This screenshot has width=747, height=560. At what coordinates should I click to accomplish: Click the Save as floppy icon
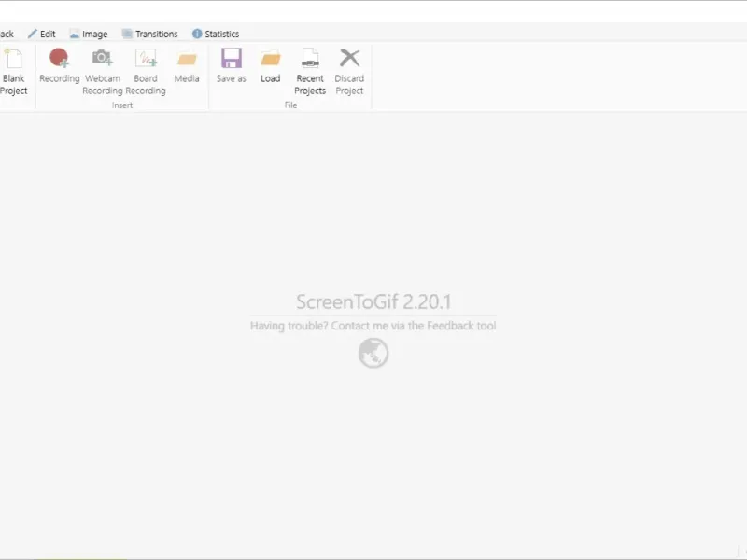click(231, 59)
